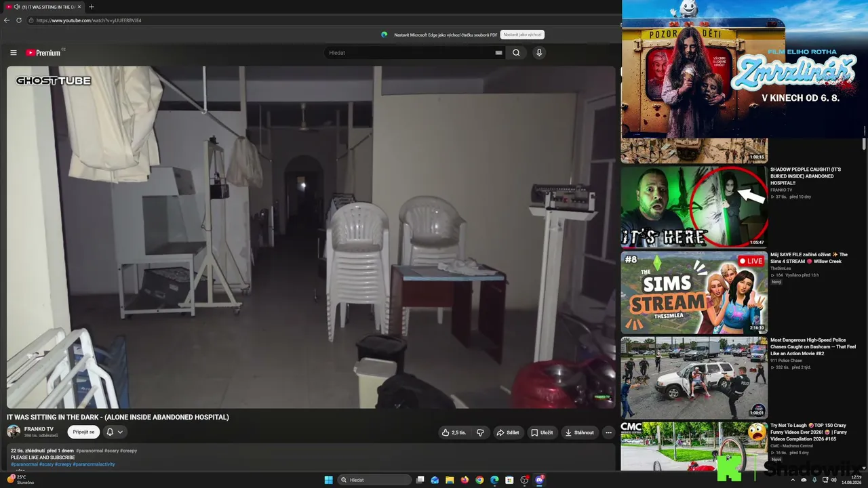Open SHADOW PEOPLE CAUGHT video thumbnail
Image resolution: width=868 pixels, height=488 pixels.
pos(694,207)
